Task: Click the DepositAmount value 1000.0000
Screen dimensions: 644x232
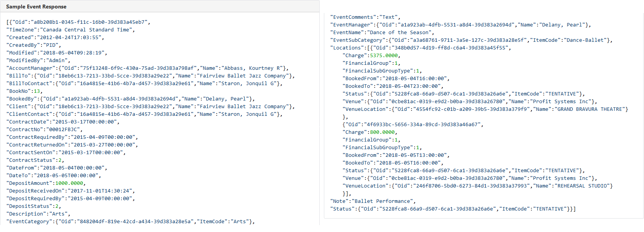Action: pos(69,183)
